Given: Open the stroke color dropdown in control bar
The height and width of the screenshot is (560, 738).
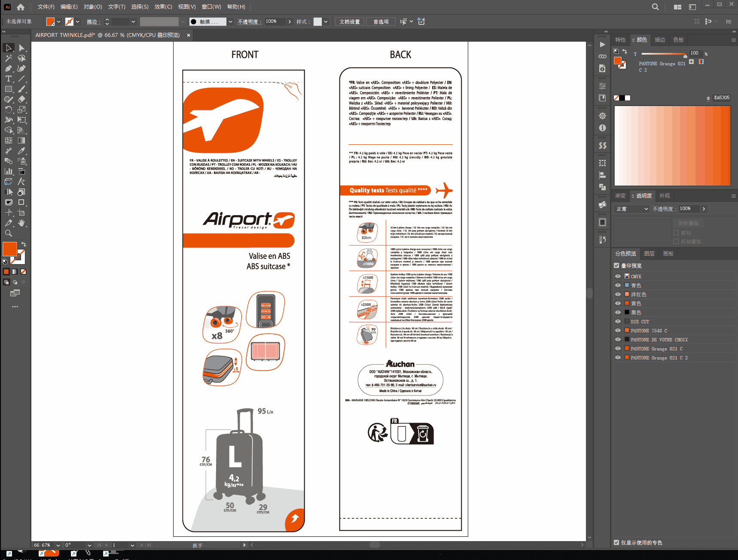Looking at the screenshot, I should pos(78,21).
